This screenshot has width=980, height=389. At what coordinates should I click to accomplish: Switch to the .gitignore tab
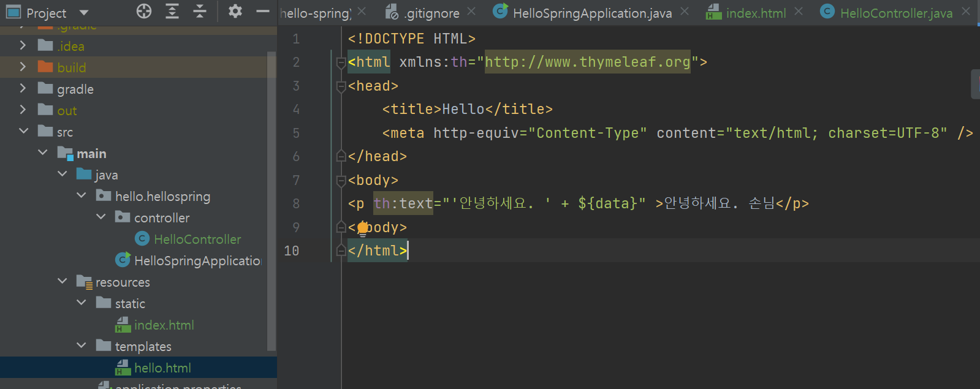click(432, 13)
